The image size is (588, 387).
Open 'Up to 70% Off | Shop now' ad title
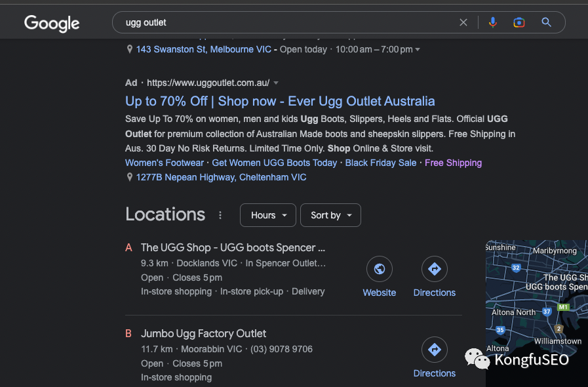[x=280, y=101]
